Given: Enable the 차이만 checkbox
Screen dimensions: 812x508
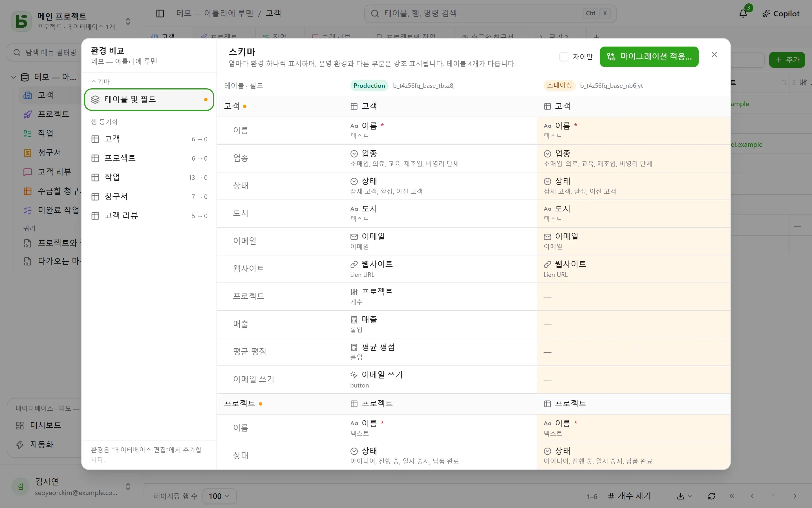Looking at the screenshot, I should pyautogui.click(x=564, y=56).
